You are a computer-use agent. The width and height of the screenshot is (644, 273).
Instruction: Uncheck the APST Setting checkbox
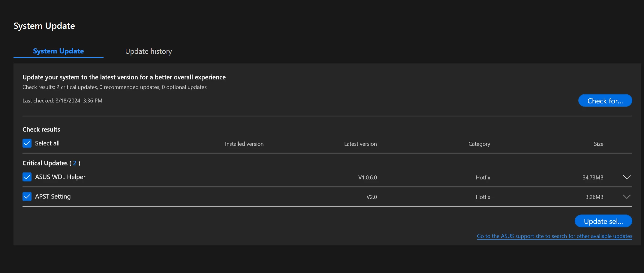pos(27,196)
